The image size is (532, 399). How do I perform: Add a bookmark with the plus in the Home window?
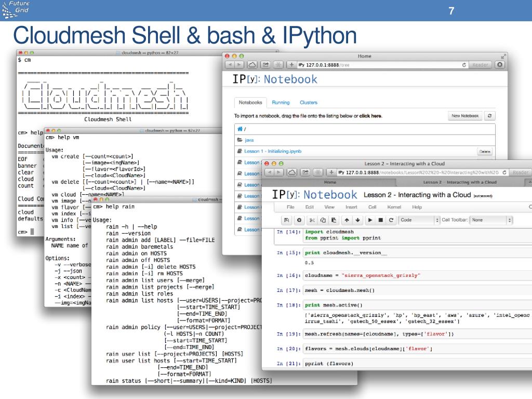291,65
